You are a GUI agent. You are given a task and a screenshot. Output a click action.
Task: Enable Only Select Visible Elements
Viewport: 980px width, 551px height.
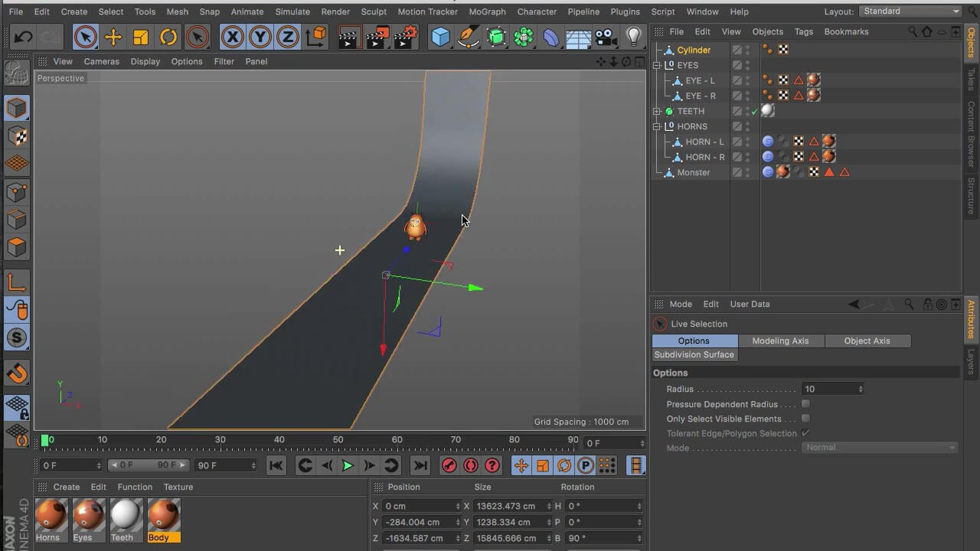(805, 419)
